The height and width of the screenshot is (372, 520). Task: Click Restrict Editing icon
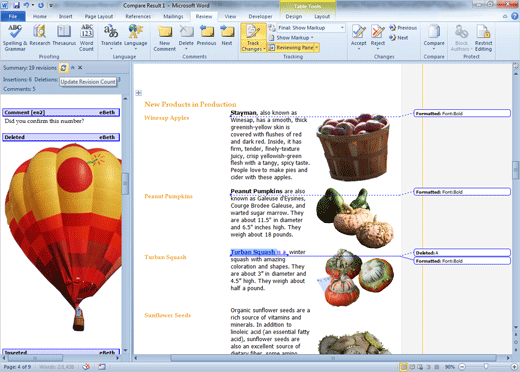(483, 38)
